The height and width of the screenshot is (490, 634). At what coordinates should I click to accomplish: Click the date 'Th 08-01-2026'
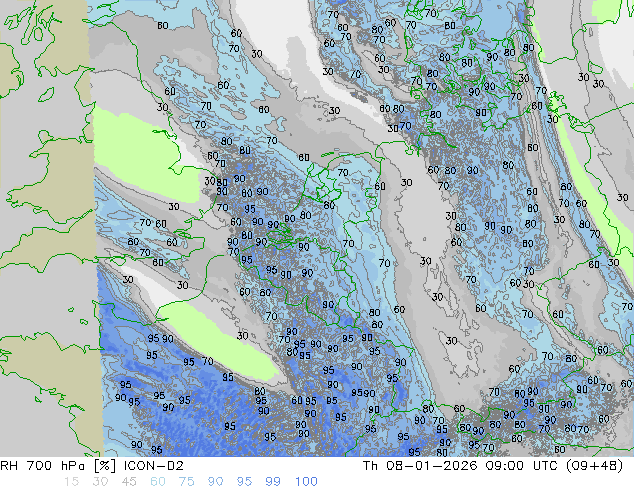click(x=420, y=466)
